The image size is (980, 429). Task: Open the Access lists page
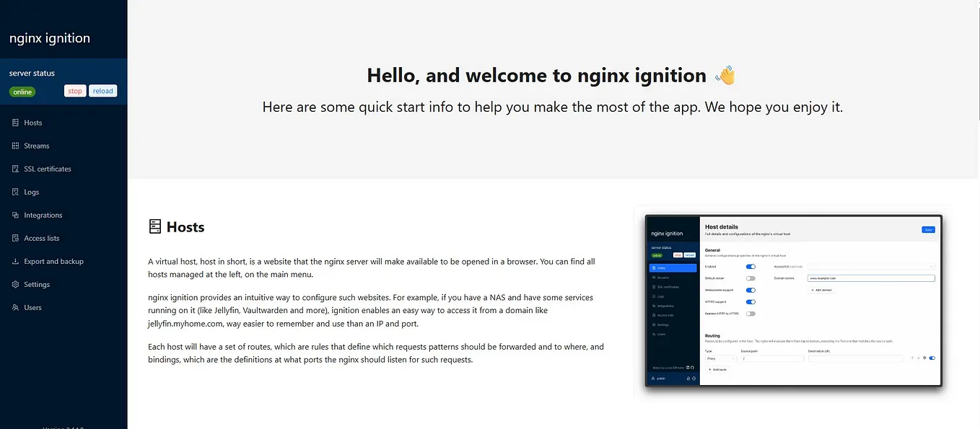coord(40,238)
